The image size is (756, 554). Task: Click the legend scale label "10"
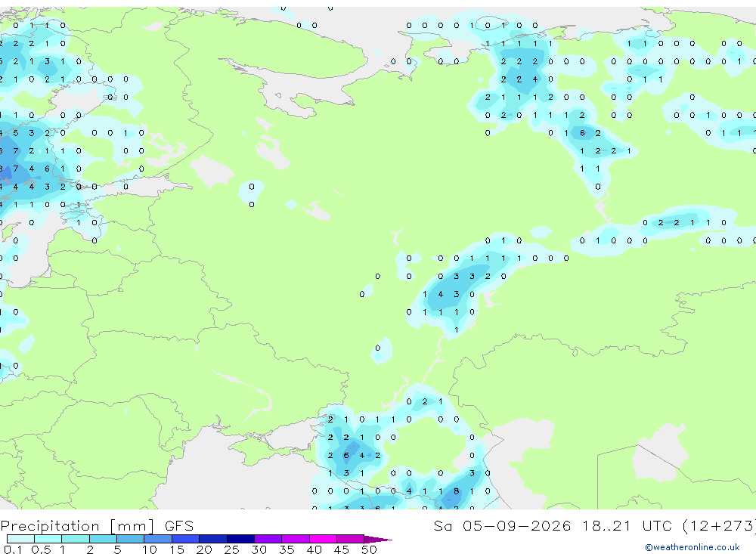[x=149, y=549]
